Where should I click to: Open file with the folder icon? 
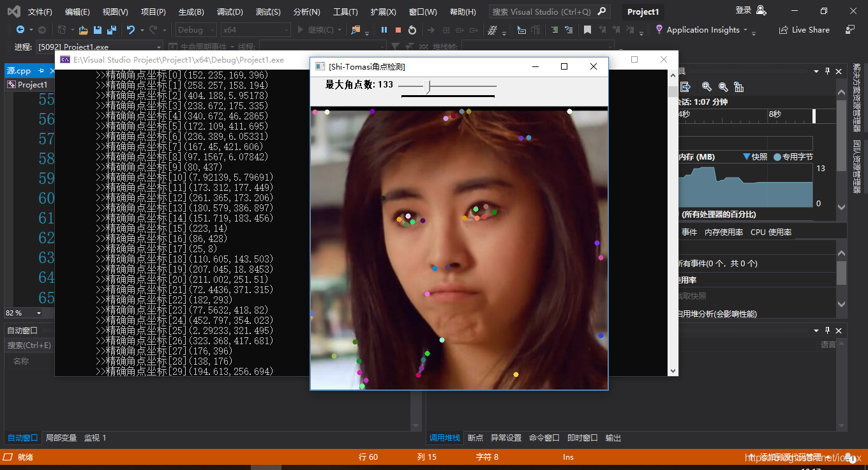[x=84, y=30]
